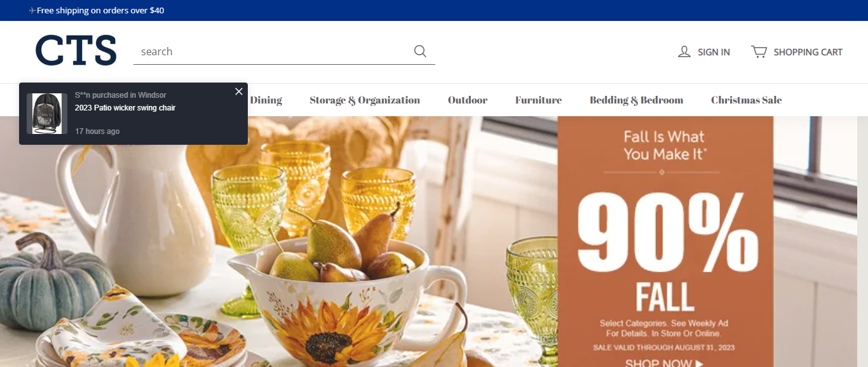This screenshot has height=367, width=868.
Task: Click the magnifying glass search icon
Action: pyautogui.click(x=420, y=51)
